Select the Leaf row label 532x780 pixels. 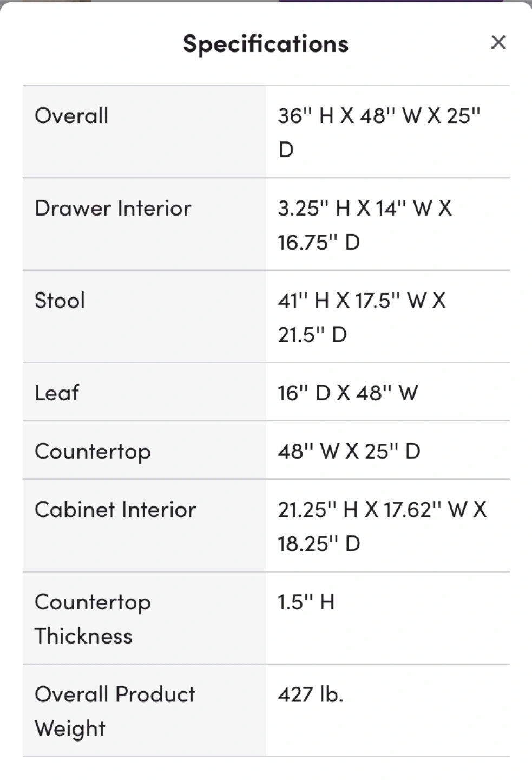[x=56, y=393]
